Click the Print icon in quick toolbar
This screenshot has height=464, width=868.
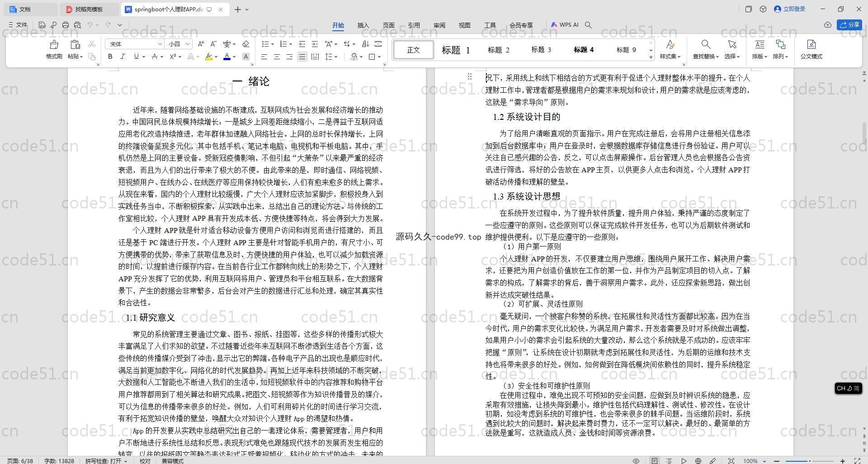click(66, 25)
